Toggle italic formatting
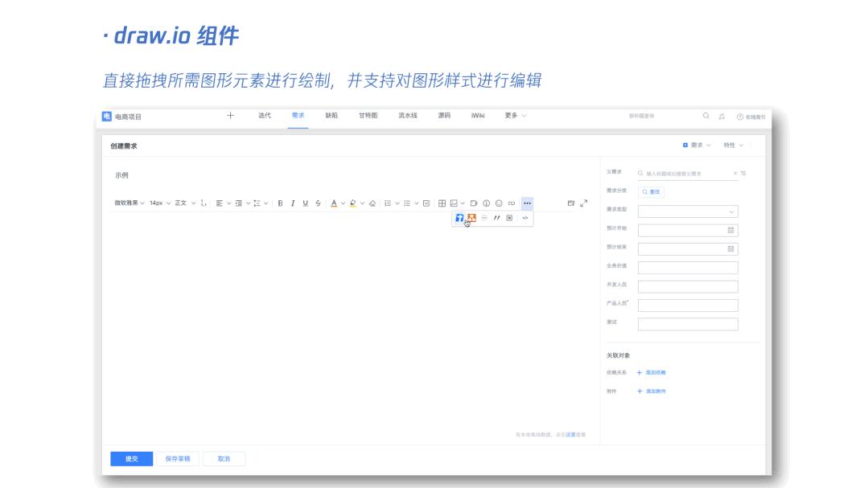 (x=293, y=203)
